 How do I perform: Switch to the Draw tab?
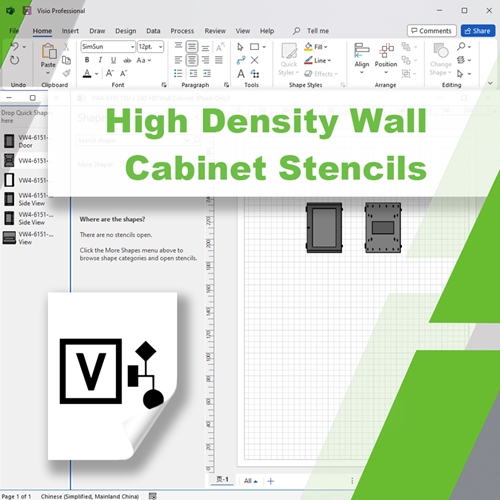97,31
